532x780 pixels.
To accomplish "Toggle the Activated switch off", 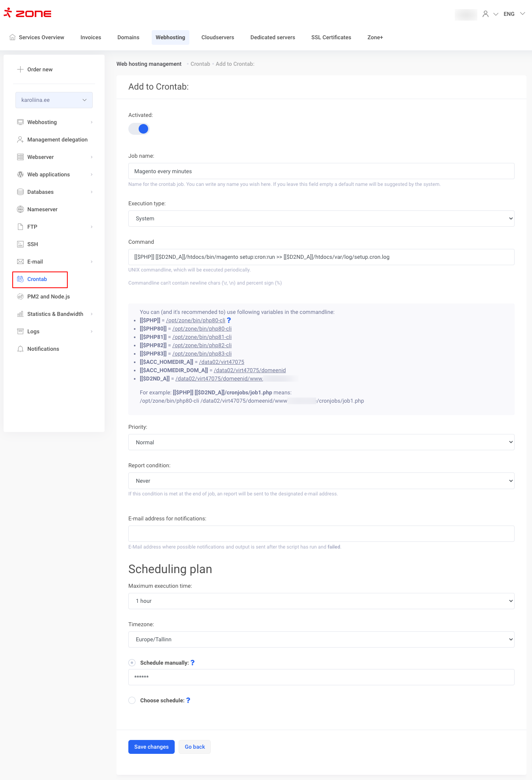I will (x=139, y=129).
